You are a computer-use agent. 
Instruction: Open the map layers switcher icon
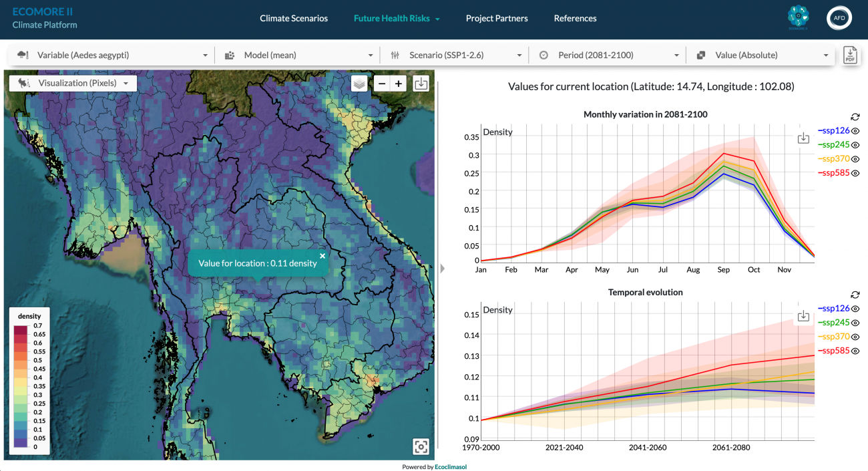(x=359, y=84)
